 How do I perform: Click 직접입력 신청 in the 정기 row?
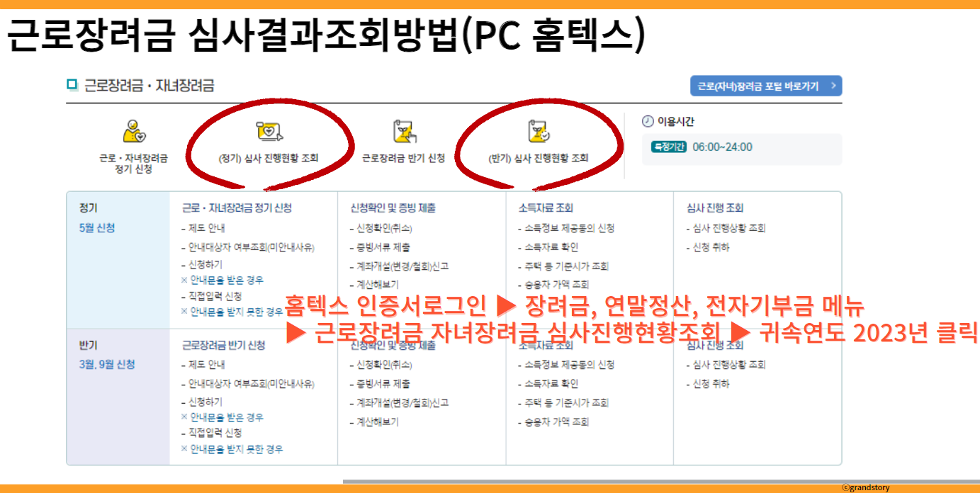[x=212, y=296]
